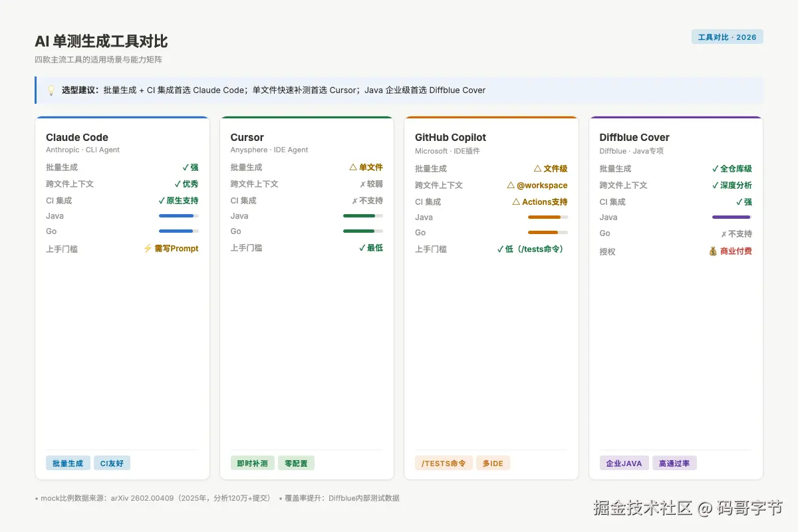Click Claude Code's Go progress bar
The image size is (798, 532).
click(x=179, y=231)
